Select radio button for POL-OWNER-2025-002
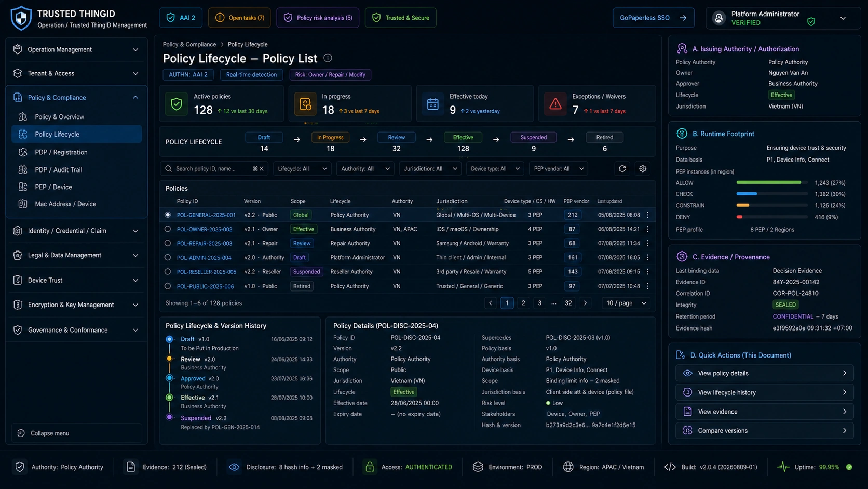This screenshot has width=868, height=489. (168, 229)
